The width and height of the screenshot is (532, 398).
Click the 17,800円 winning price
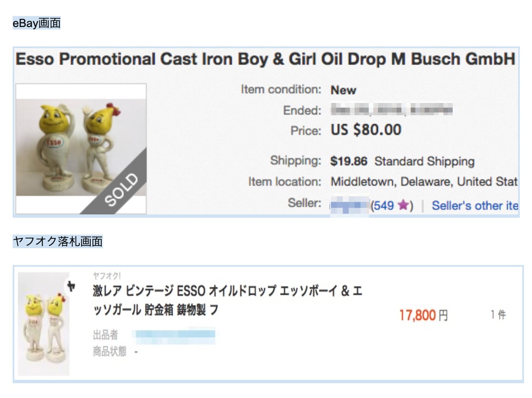[x=423, y=315]
